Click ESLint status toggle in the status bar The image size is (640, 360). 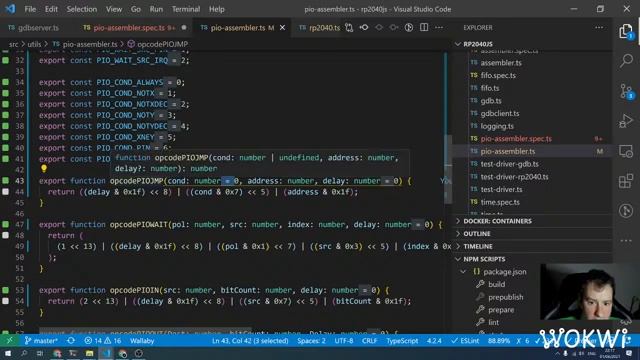[x=464, y=340]
